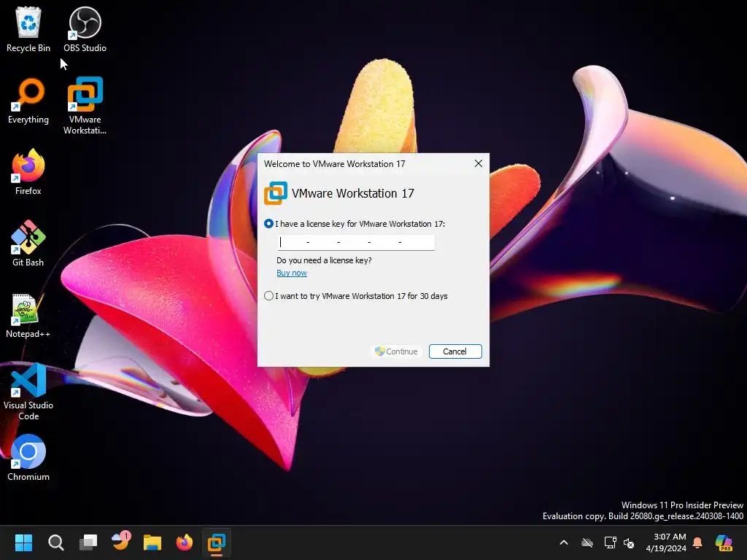The width and height of the screenshot is (747, 560).
Task: Select the Firefox desktop shortcut
Action: 28,172
